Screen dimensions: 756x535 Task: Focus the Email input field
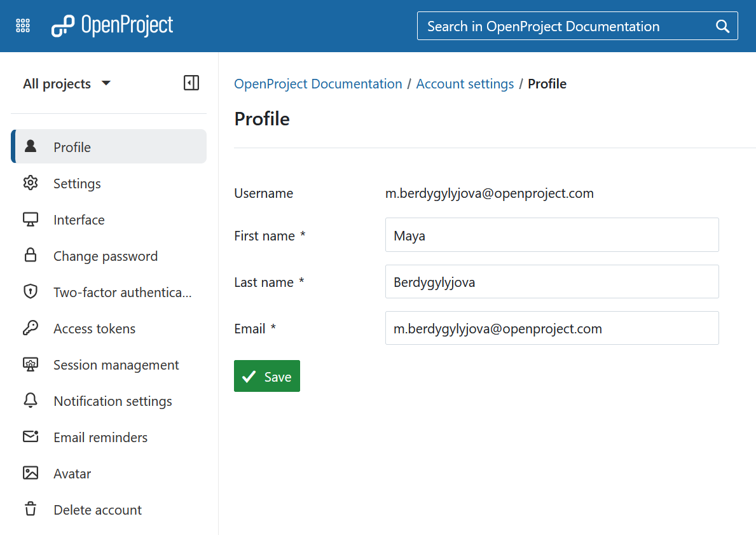coord(552,328)
